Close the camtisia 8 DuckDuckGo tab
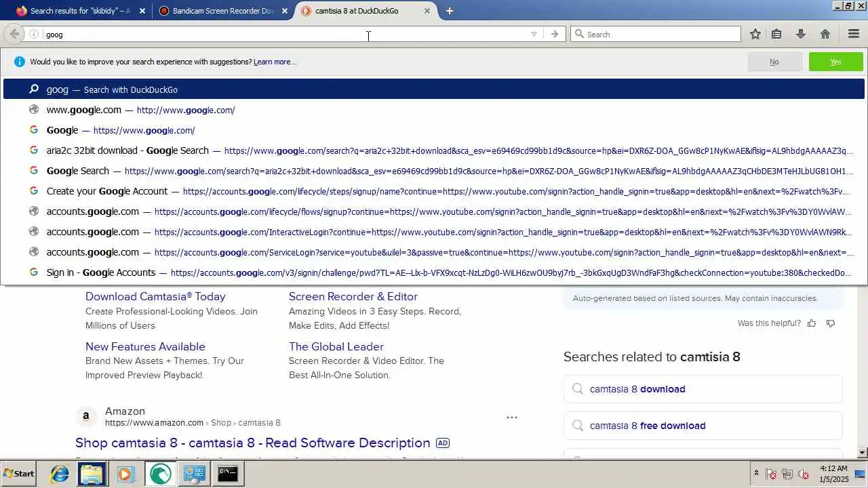 [427, 11]
